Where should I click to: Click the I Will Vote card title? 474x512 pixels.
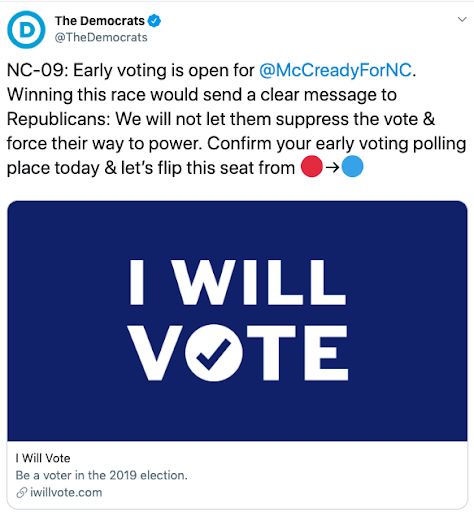tap(43, 458)
